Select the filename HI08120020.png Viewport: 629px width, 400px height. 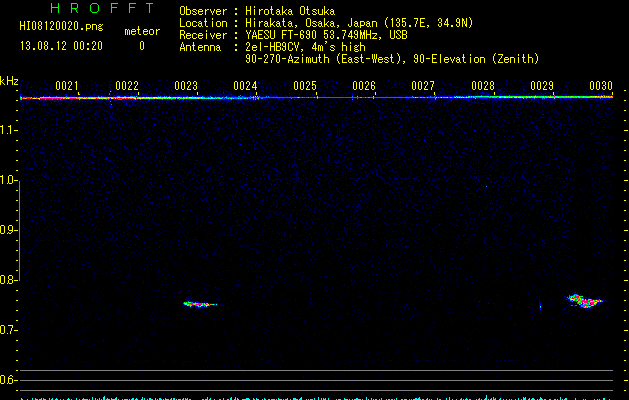(x=61, y=27)
